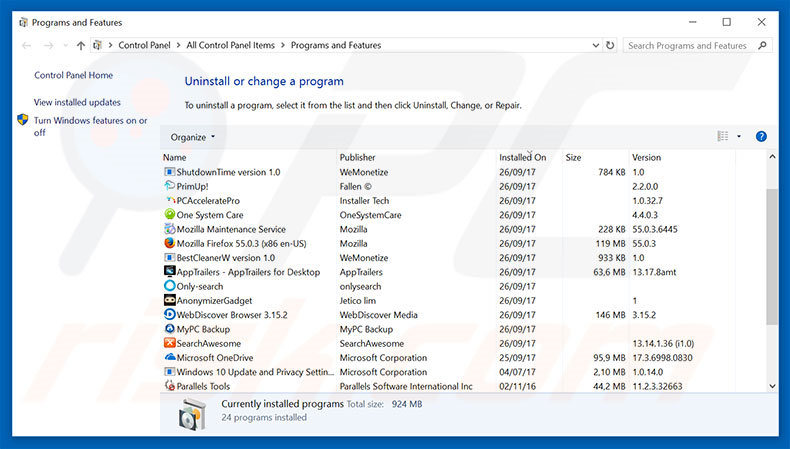Click View installed updates link
The height and width of the screenshot is (449, 790).
[x=77, y=102]
